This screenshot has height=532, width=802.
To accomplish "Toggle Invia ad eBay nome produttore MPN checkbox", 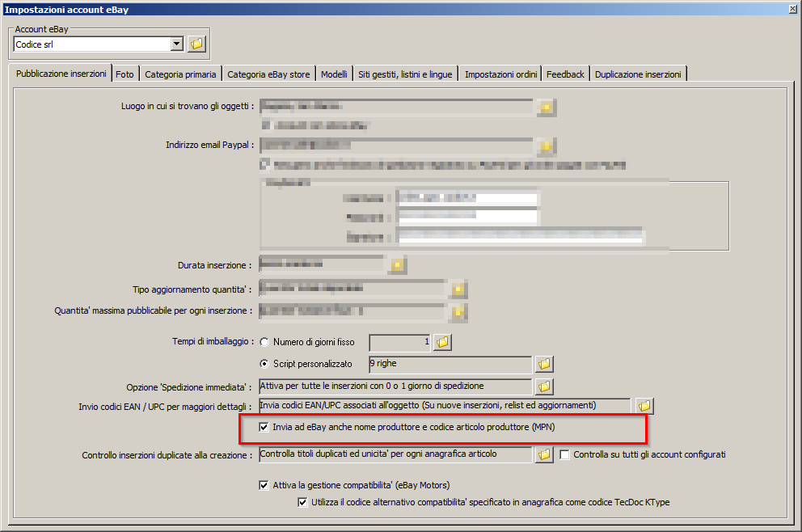I will coord(264,427).
